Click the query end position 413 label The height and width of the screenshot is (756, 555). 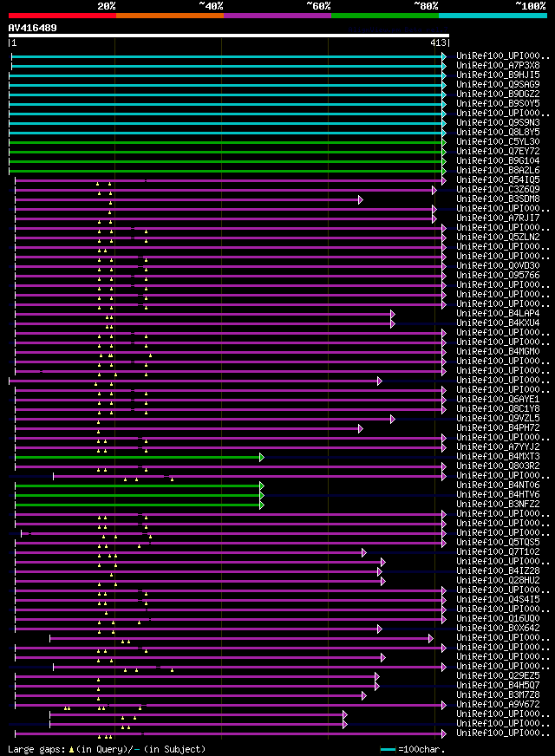pyautogui.click(x=438, y=42)
